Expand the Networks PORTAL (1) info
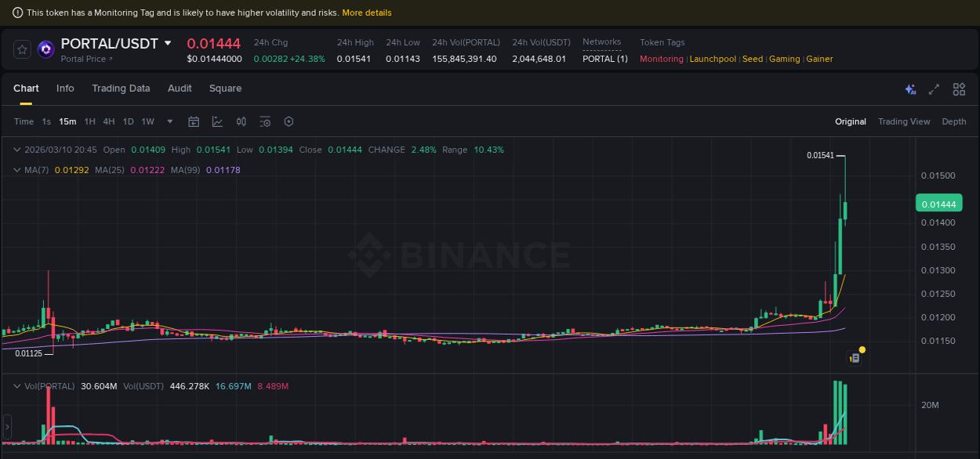The image size is (980, 459). pos(604,58)
